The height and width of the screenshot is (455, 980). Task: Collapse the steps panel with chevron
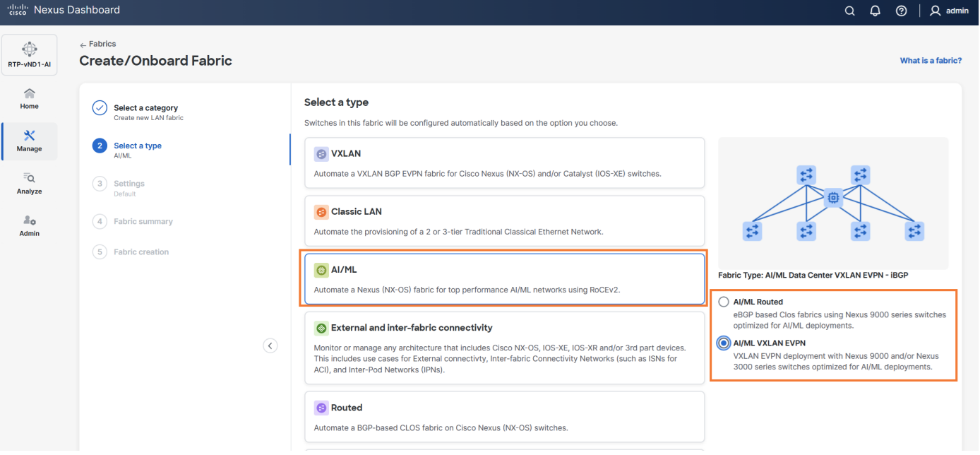click(270, 345)
